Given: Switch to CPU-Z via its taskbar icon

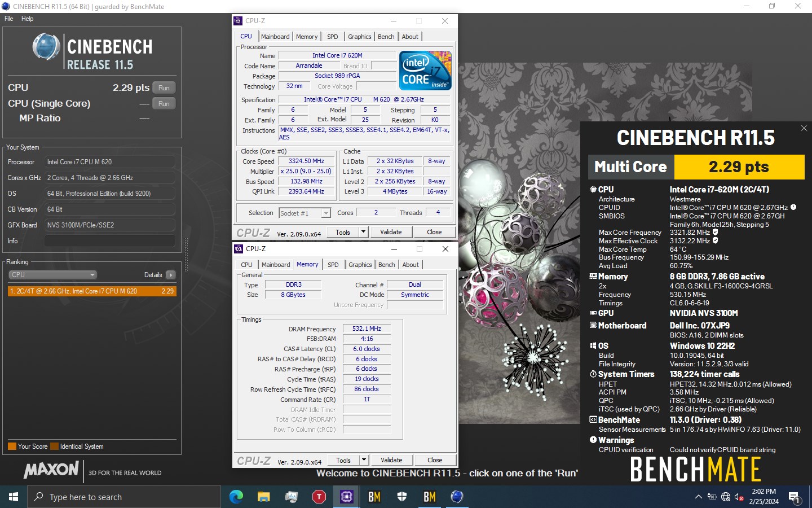Looking at the screenshot, I should click(347, 497).
